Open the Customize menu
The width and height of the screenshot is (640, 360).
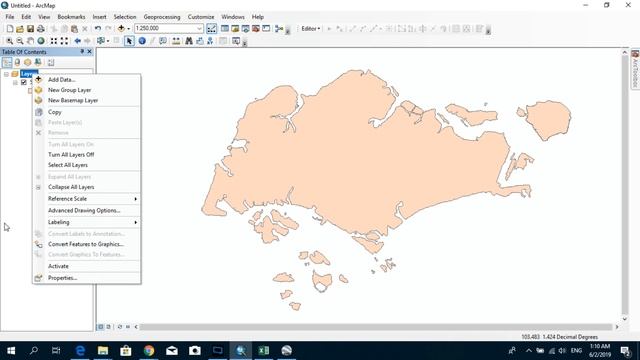(201, 17)
